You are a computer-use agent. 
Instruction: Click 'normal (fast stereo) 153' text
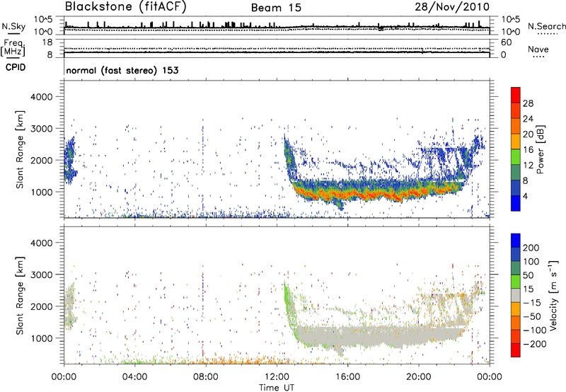point(122,70)
